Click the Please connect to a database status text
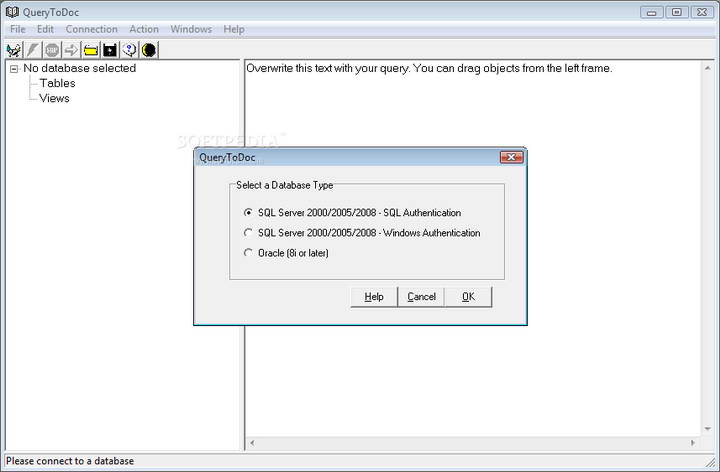This screenshot has width=720, height=472. click(70, 461)
